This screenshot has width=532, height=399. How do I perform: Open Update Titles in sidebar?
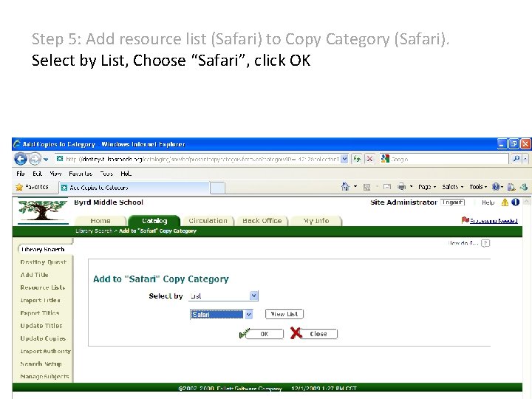pyautogui.click(x=41, y=326)
